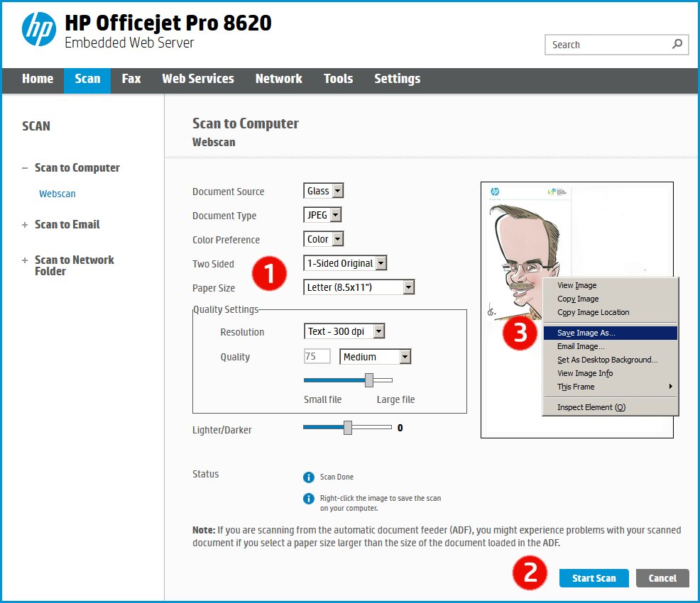Image resolution: width=700 pixels, height=603 pixels.
Task: Expand the Scan to Network Folder section
Action: tap(25, 260)
